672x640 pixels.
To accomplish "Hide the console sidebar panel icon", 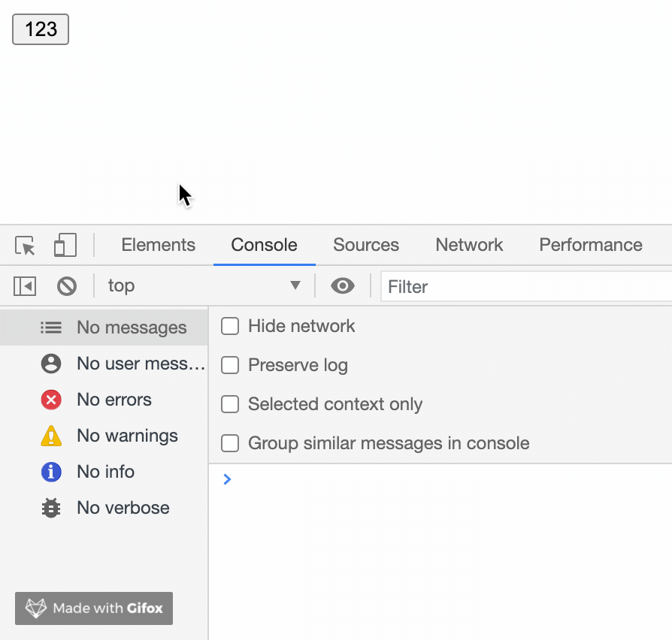I will (25, 286).
